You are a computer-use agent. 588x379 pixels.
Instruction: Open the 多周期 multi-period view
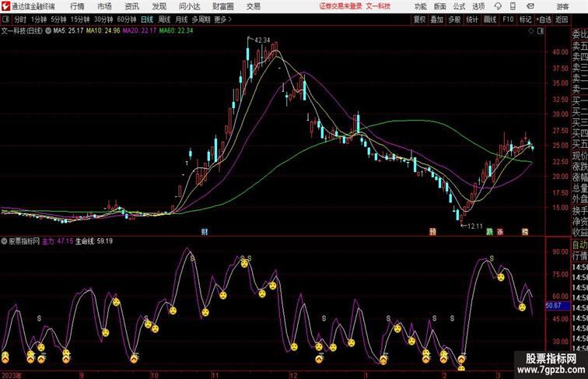pos(201,19)
